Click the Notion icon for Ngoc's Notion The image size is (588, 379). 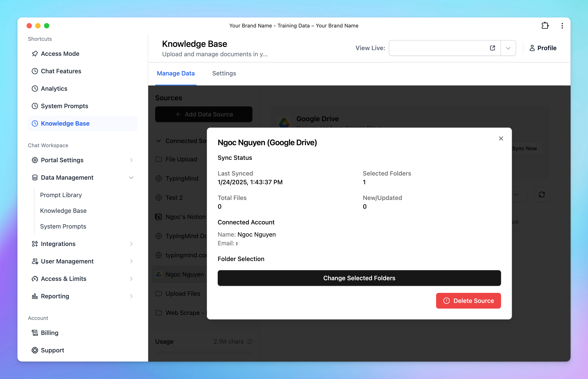[x=159, y=217]
